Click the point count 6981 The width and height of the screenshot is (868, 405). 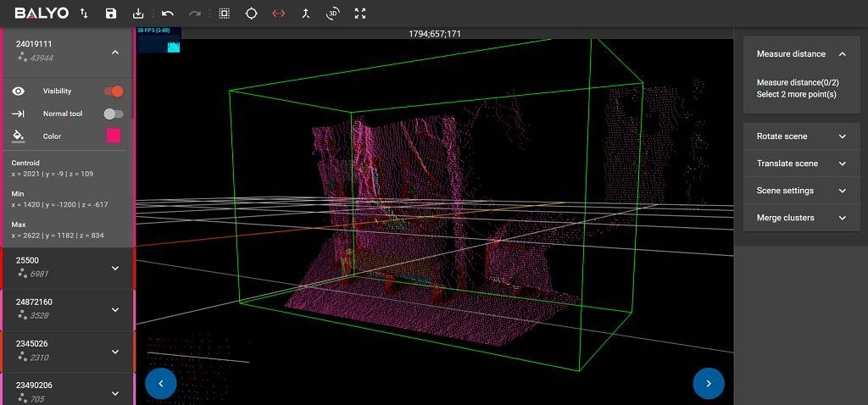pos(39,274)
